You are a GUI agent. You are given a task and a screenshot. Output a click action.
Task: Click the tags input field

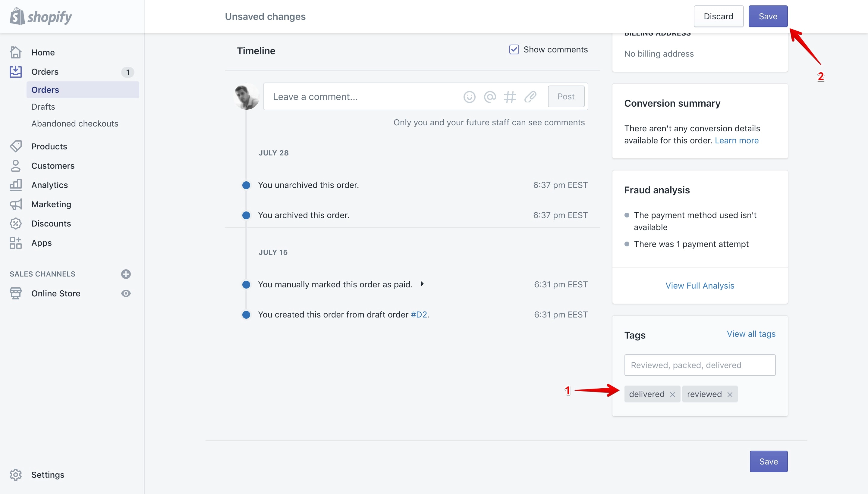700,365
